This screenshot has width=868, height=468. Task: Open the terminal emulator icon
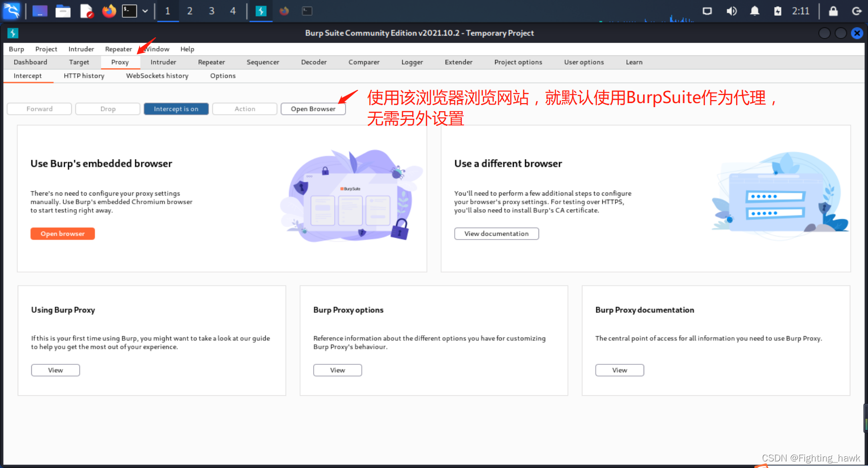[130, 11]
